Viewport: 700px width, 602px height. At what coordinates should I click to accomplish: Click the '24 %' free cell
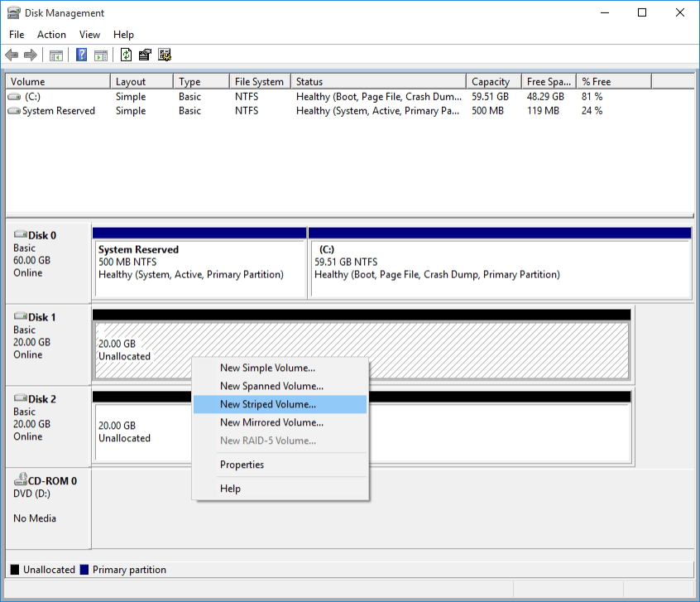pyautogui.click(x=592, y=111)
